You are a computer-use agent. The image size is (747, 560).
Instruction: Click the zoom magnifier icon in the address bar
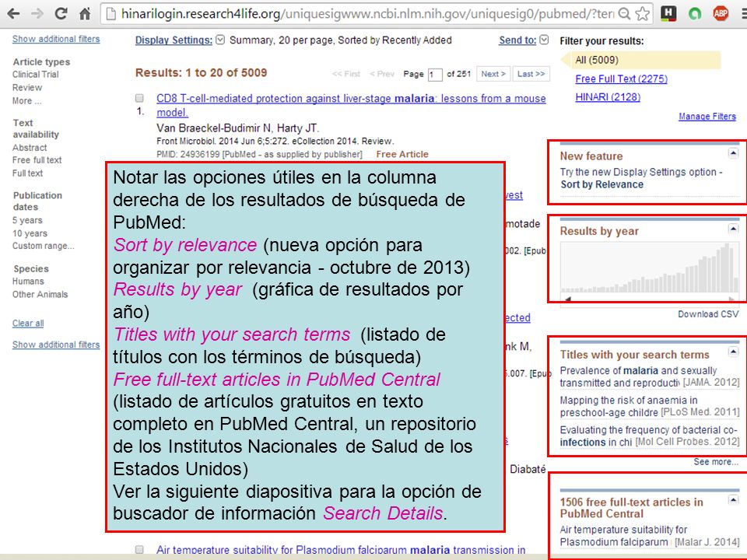[x=624, y=14]
